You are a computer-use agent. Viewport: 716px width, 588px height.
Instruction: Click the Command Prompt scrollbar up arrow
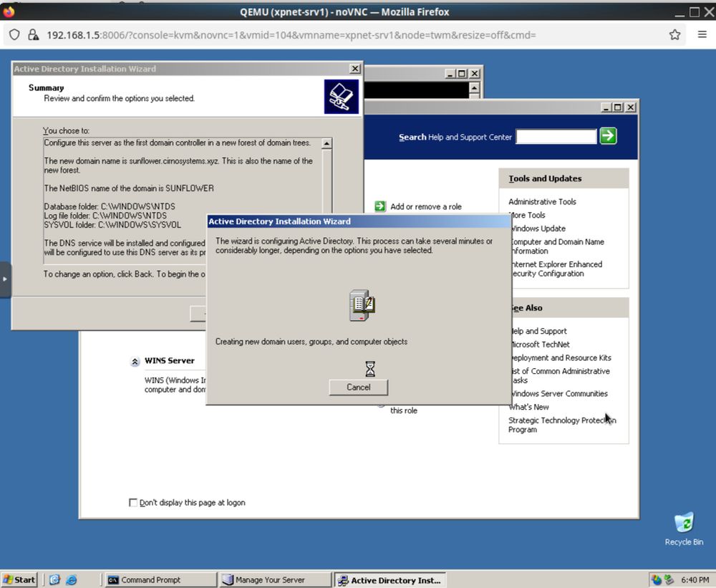click(x=474, y=87)
